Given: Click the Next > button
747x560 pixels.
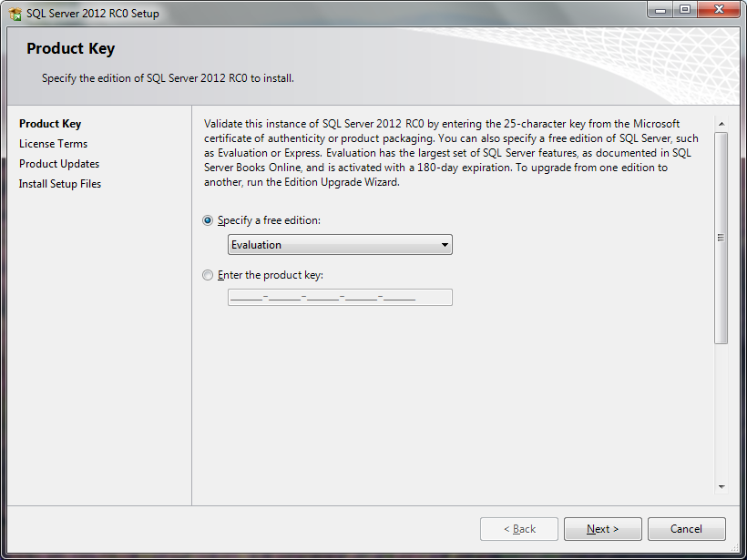Looking at the screenshot, I should tap(603, 529).
